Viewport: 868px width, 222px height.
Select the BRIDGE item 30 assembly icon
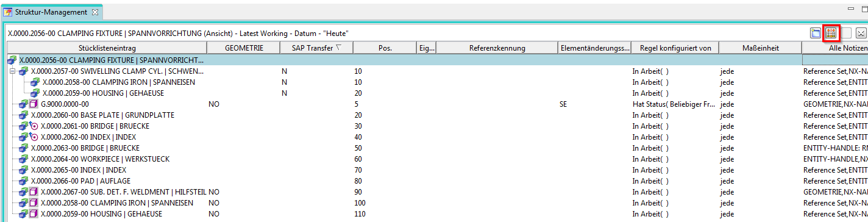[23, 126]
